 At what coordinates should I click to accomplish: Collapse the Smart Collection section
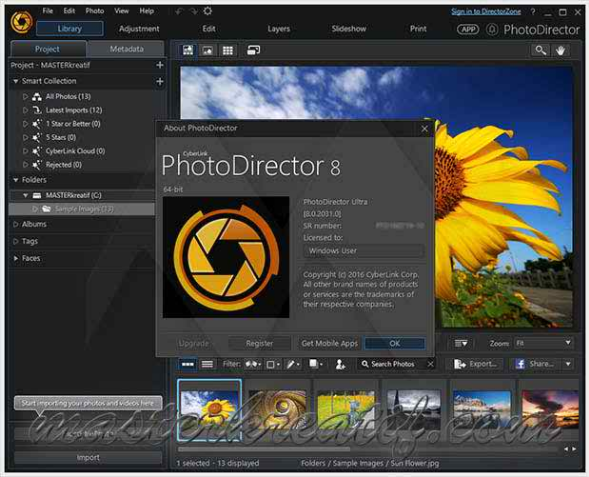pyautogui.click(x=16, y=81)
